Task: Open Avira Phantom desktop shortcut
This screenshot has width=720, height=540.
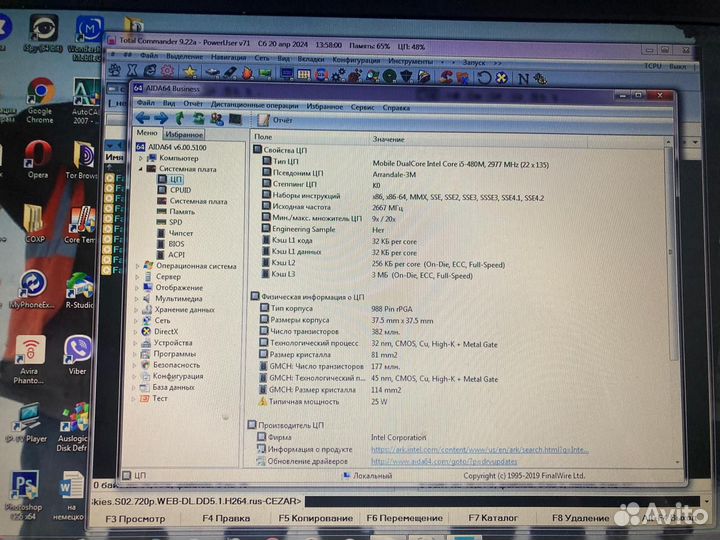Action: pos(29,360)
